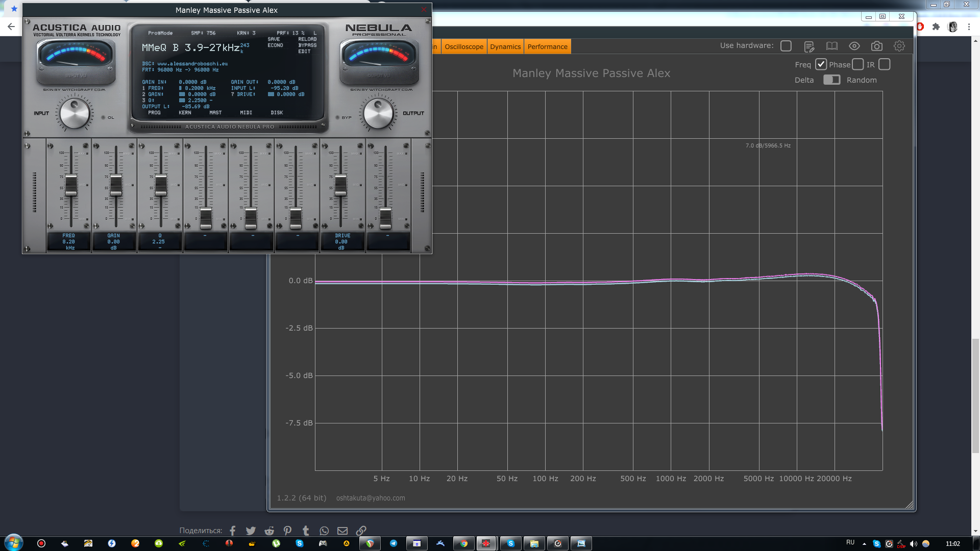Switch to the Performance tab
Viewport: 980px width, 551px height.
coord(547,46)
